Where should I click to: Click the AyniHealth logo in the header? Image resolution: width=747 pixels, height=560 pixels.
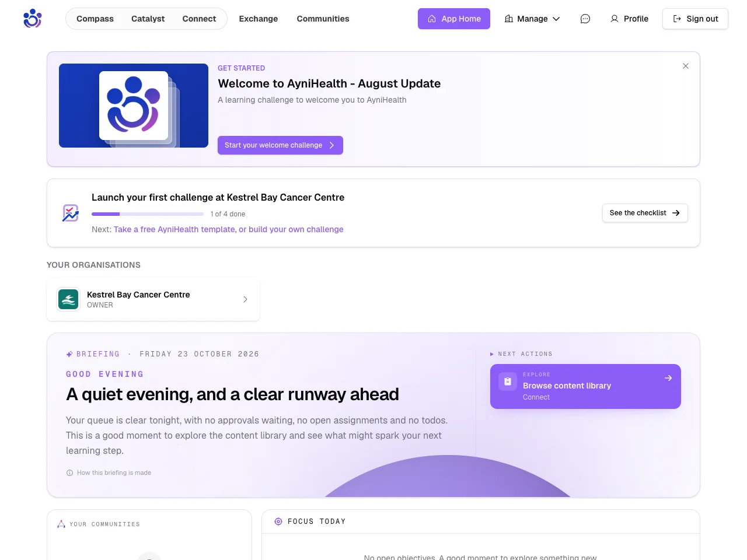33,19
